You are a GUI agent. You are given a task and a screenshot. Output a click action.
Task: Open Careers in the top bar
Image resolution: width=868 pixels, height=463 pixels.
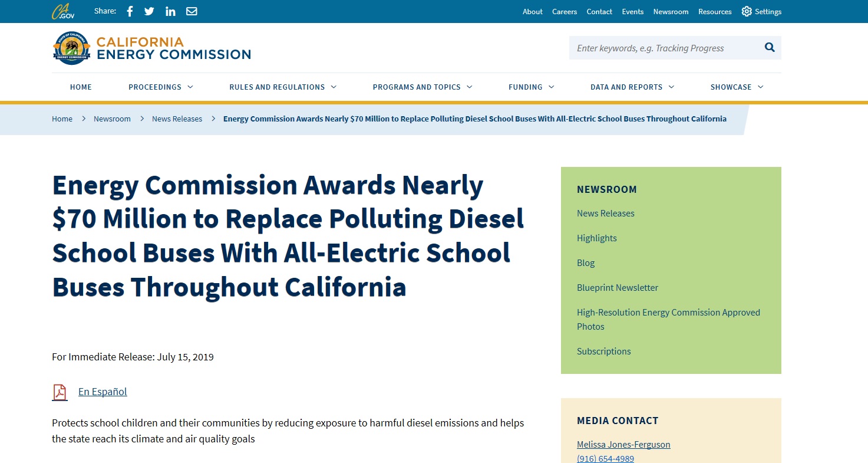tap(565, 11)
